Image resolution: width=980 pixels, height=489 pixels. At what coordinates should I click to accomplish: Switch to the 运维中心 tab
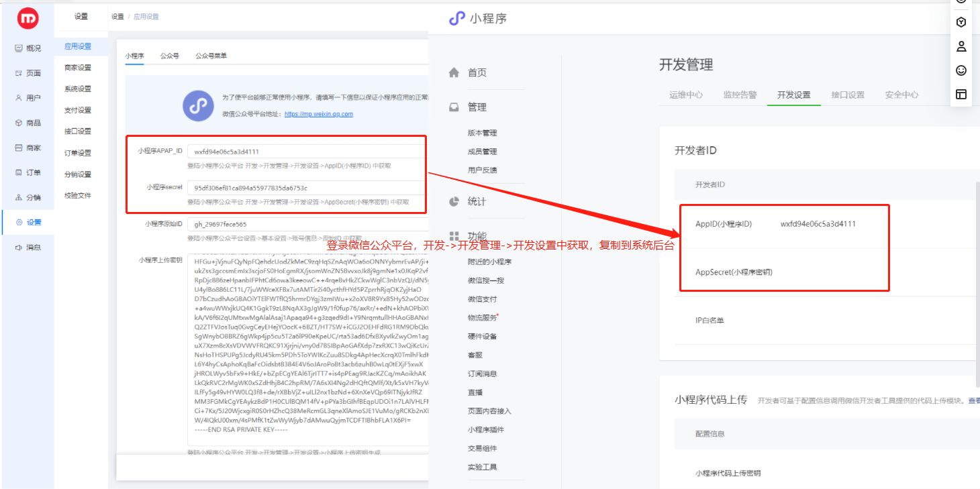[x=686, y=95]
